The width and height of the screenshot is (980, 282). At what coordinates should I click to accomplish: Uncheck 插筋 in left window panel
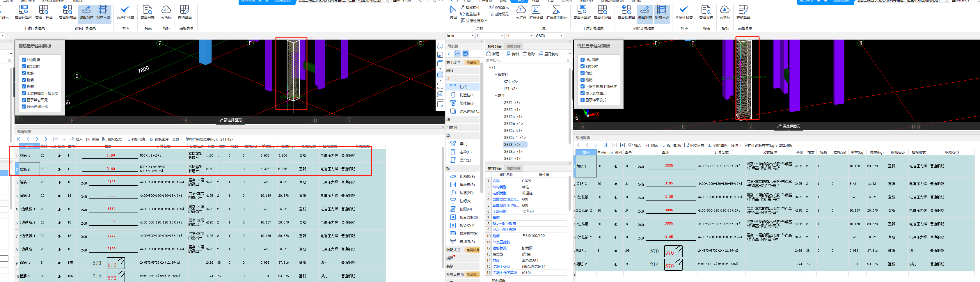(x=24, y=87)
